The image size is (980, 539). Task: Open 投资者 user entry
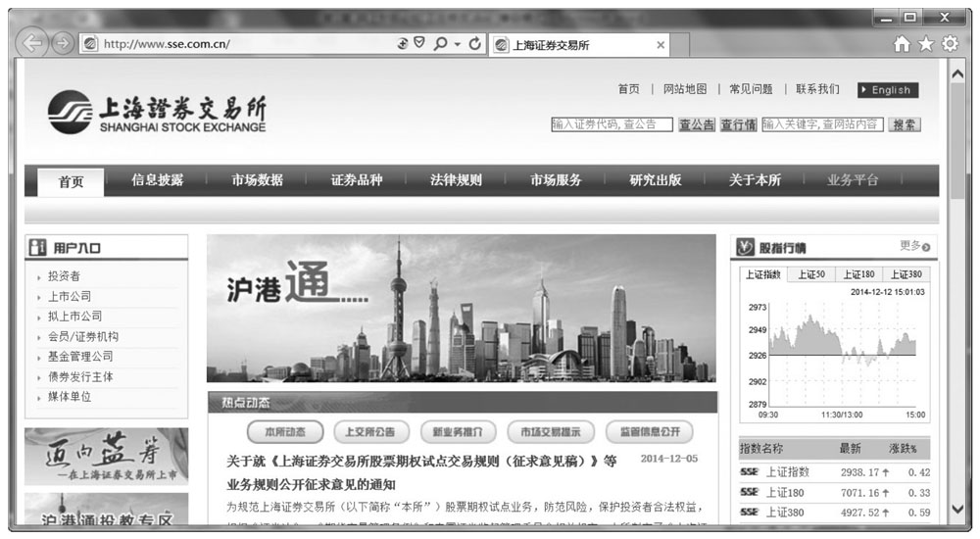coord(64,275)
